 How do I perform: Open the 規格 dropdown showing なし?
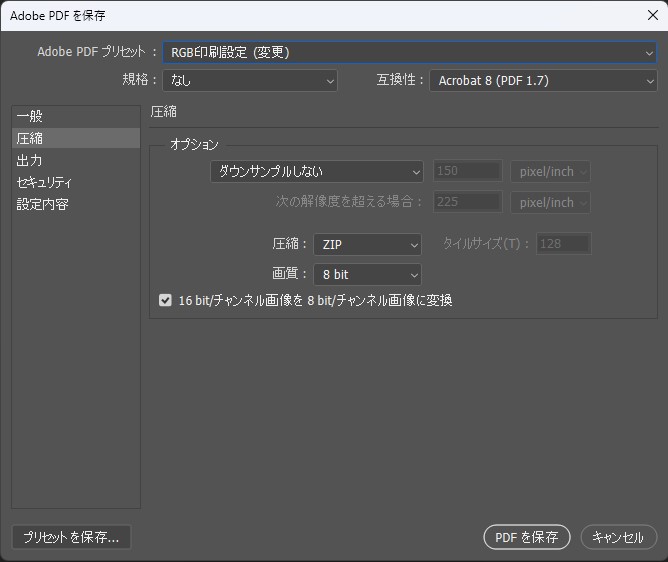(250, 81)
